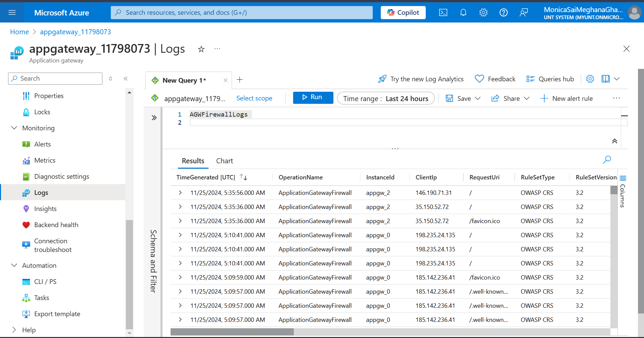The image size is (644, 338).
Task: Expand the 5:09:59.000 AM result row
Action: (x=180, y=277)
